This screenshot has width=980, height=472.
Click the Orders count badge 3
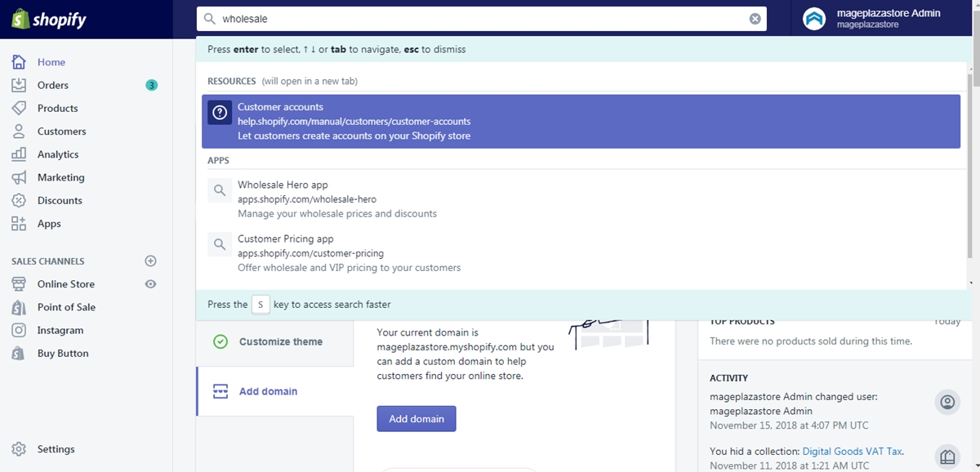151,85
